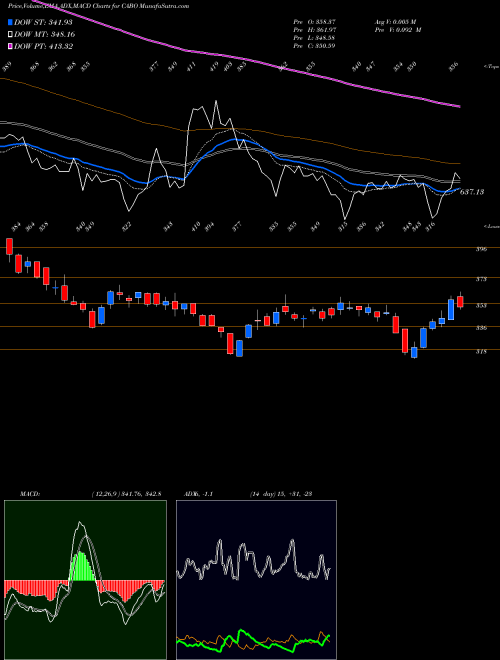Image resolution: width=500 pixels, height=660 pixels.
Task: Click the ADX panel title
Action: tap(198, 494)
